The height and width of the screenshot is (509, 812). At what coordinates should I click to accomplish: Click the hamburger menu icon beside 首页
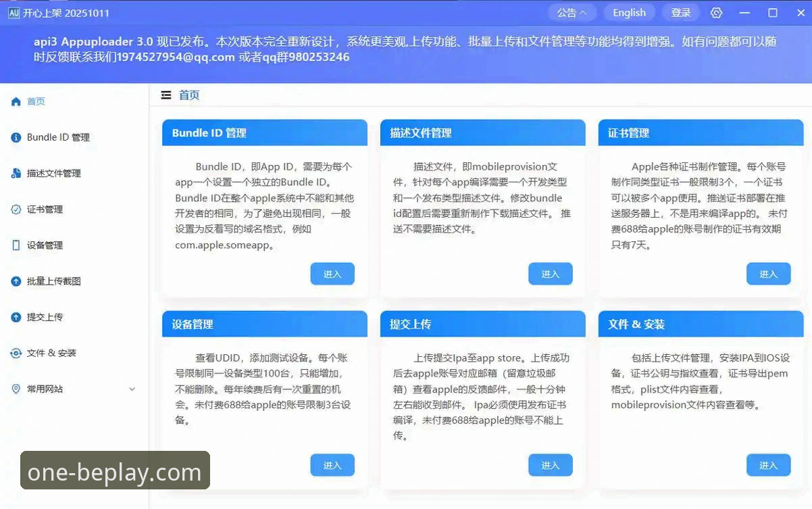(x=166, y=95)
